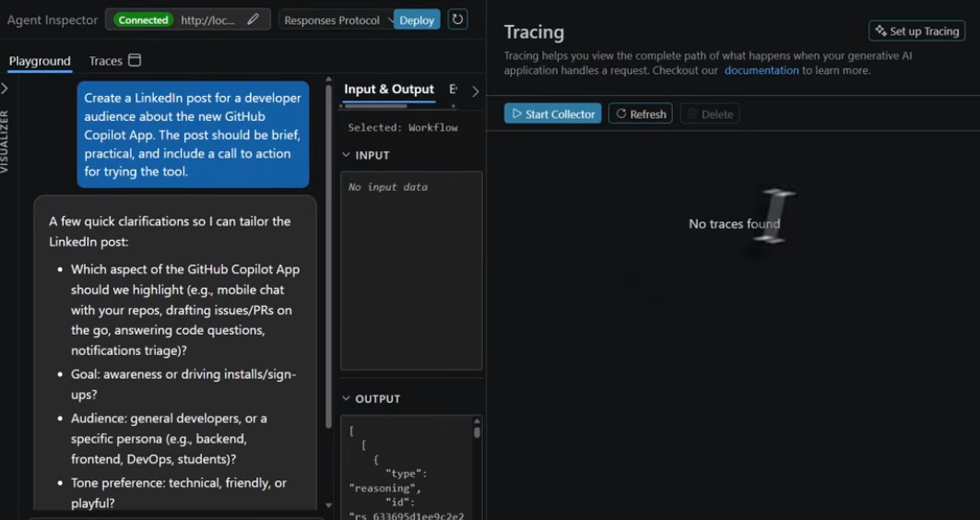Click the user prompt message bubble
The height and width of the screenshot is (520, 980).
coord(193,135)
